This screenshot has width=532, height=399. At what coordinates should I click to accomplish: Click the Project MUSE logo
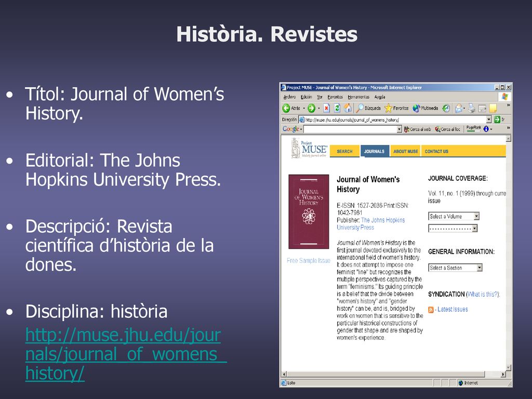(309, 148)
